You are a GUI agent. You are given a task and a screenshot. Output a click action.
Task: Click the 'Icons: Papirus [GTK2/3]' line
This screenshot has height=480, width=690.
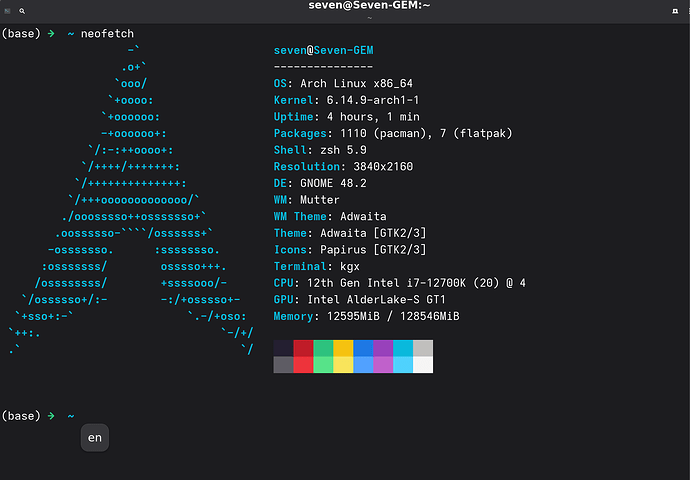(350, 250)
